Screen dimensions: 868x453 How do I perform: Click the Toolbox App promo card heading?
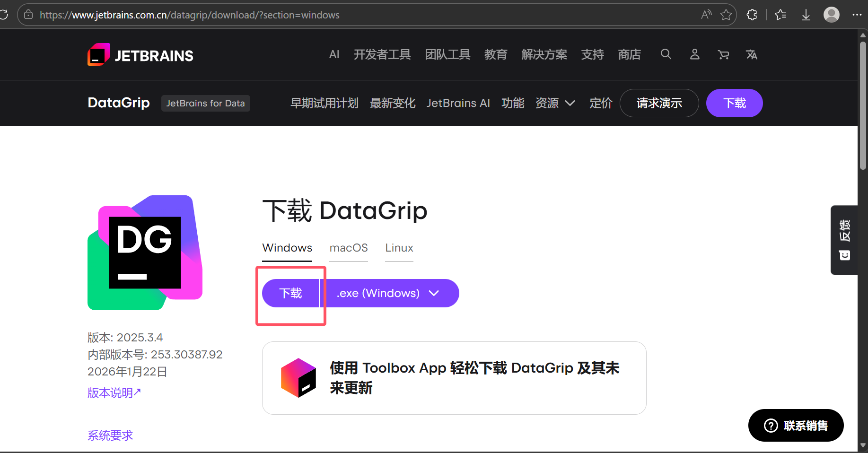tap(474, 378)
